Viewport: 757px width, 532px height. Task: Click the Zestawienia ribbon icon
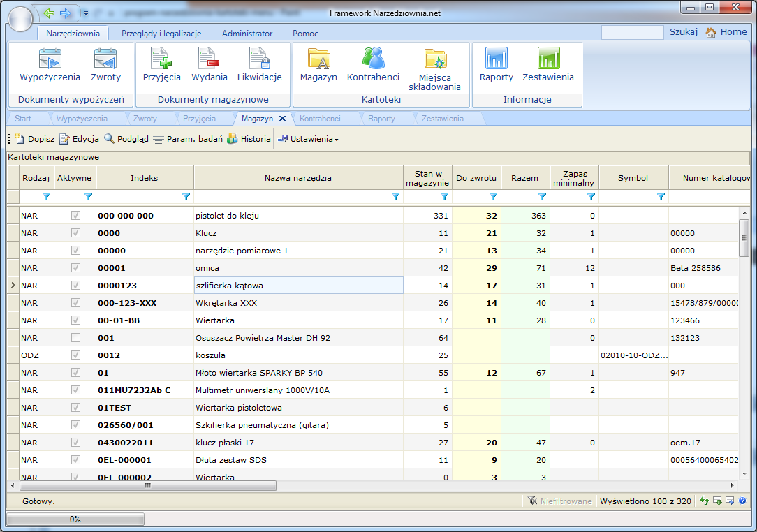point(547,65)
